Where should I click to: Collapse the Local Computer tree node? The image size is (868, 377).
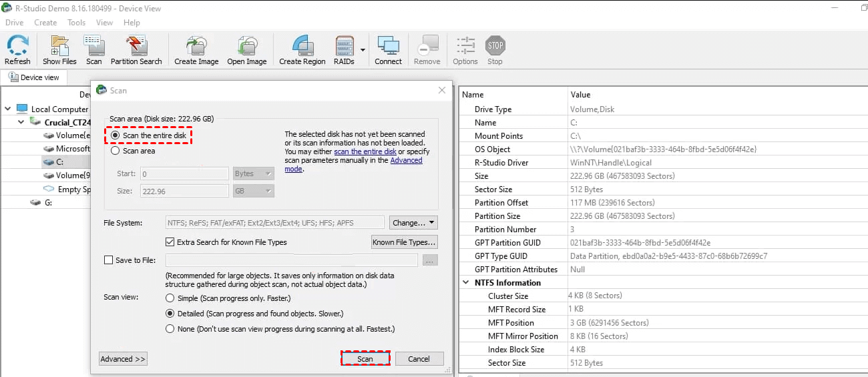point(9,109)
